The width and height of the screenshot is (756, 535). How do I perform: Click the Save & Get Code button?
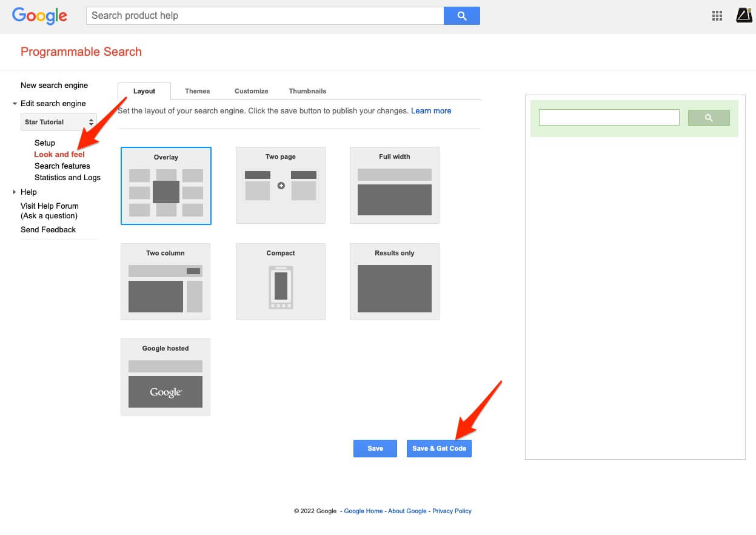click(439, 448)
